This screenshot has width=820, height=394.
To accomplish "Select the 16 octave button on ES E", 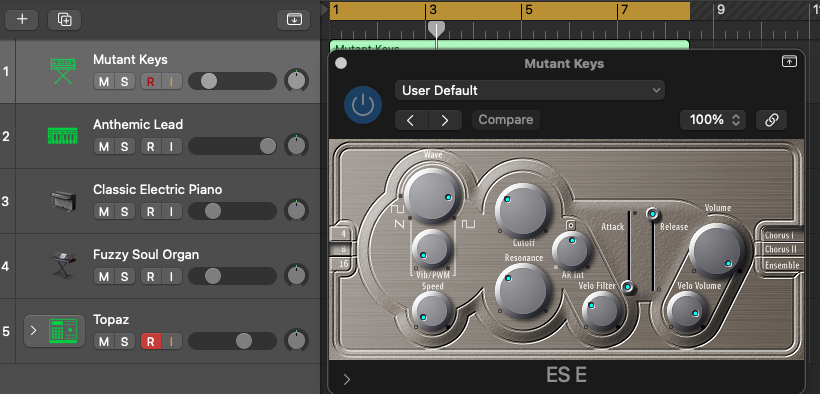I will coord(344,264).
